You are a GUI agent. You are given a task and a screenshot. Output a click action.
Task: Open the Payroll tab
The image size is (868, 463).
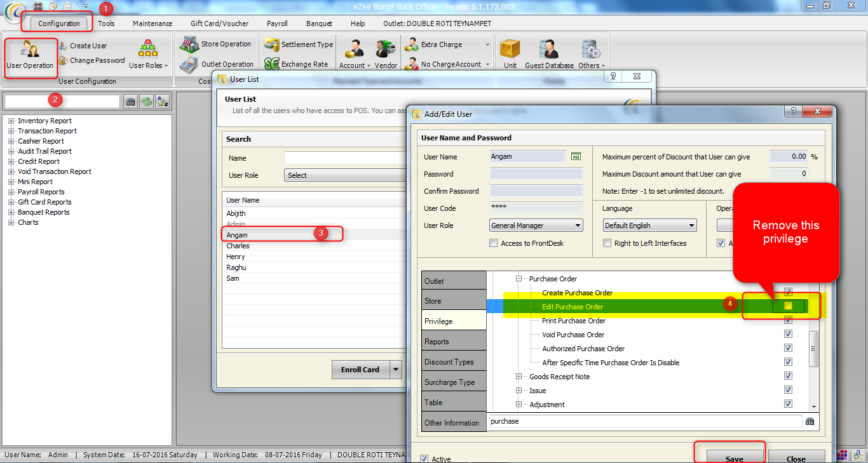click(x=277, y=23)
